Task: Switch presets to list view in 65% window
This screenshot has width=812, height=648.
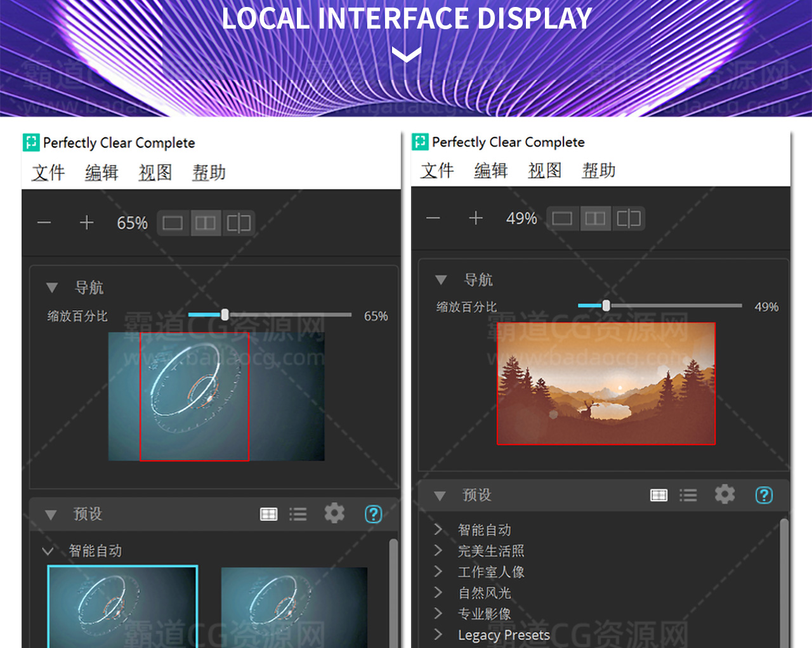Action: tap(298, 514)
